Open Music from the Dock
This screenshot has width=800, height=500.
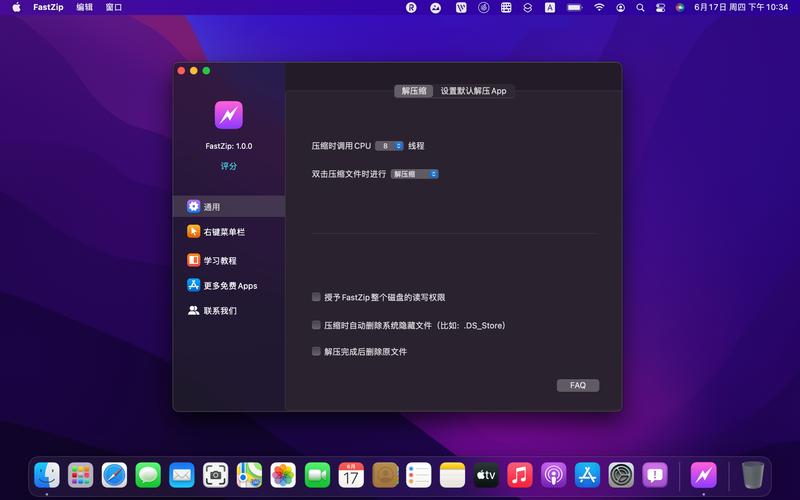click(x=519, y=475)
